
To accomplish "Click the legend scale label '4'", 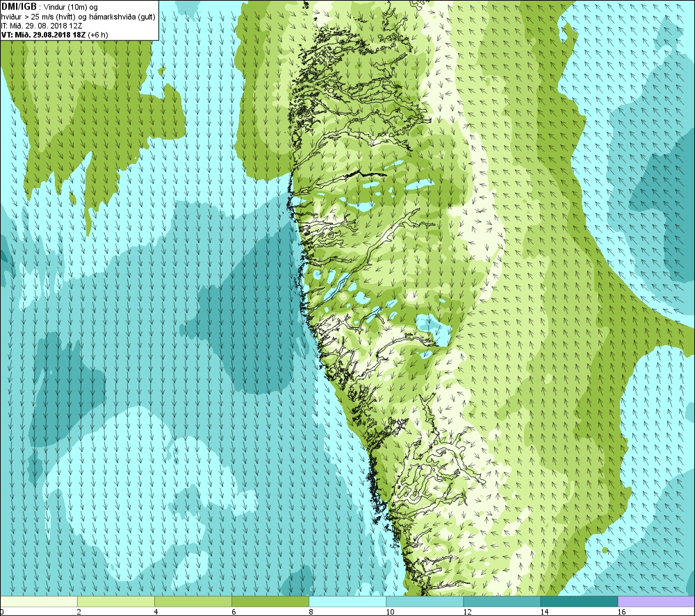I will [156, 612].
